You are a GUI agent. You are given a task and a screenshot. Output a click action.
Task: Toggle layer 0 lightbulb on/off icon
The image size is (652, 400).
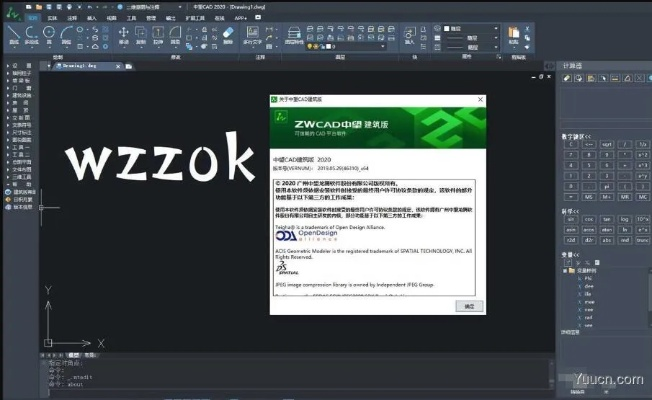pos(310,47)
